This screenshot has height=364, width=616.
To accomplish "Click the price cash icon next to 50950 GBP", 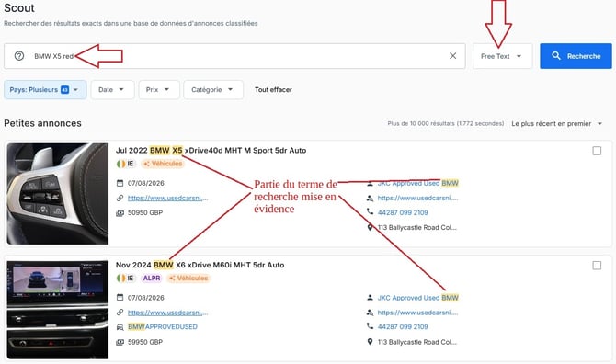I will click(x=120, y=213).
